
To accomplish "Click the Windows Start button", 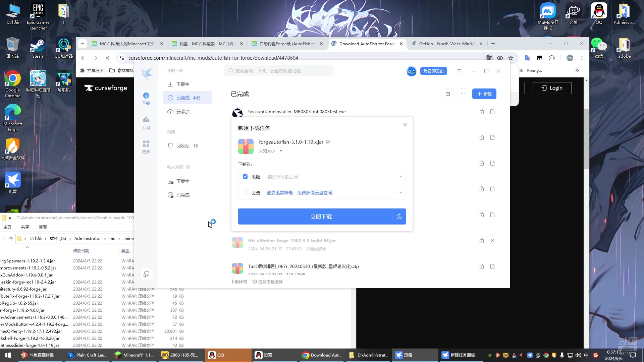I will point(8,355).
